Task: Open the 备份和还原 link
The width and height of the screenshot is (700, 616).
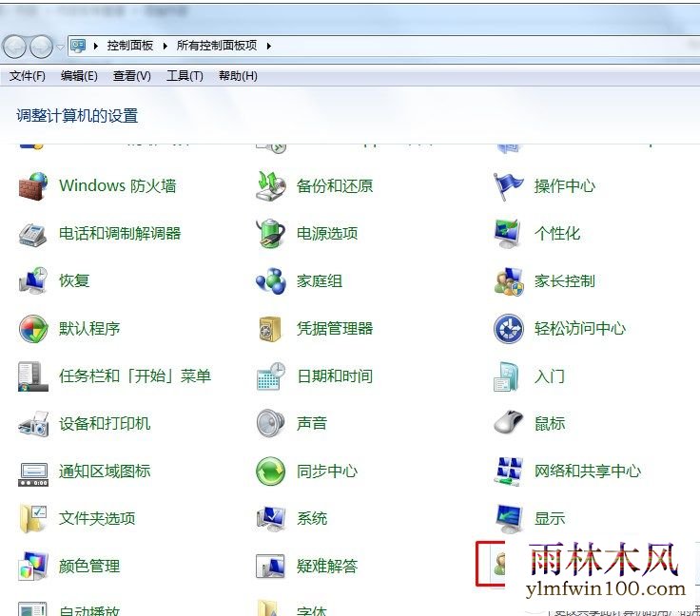Action: (x=335, y=186)
